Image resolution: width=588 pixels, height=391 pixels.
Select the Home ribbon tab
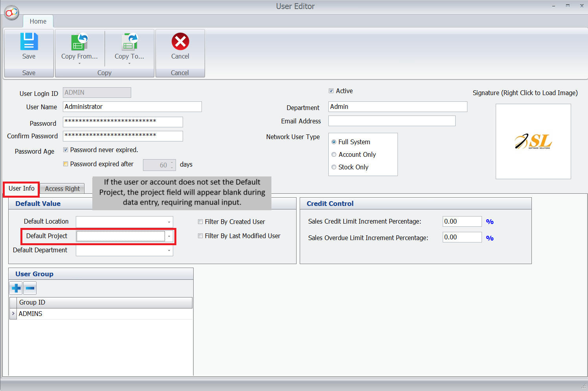38,22
